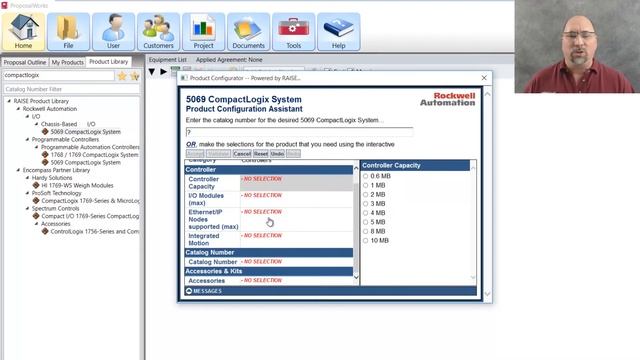The width and height of the screenshot is (640, 360).
Task: Click the first gold star next to search
Action: point(122,76)
